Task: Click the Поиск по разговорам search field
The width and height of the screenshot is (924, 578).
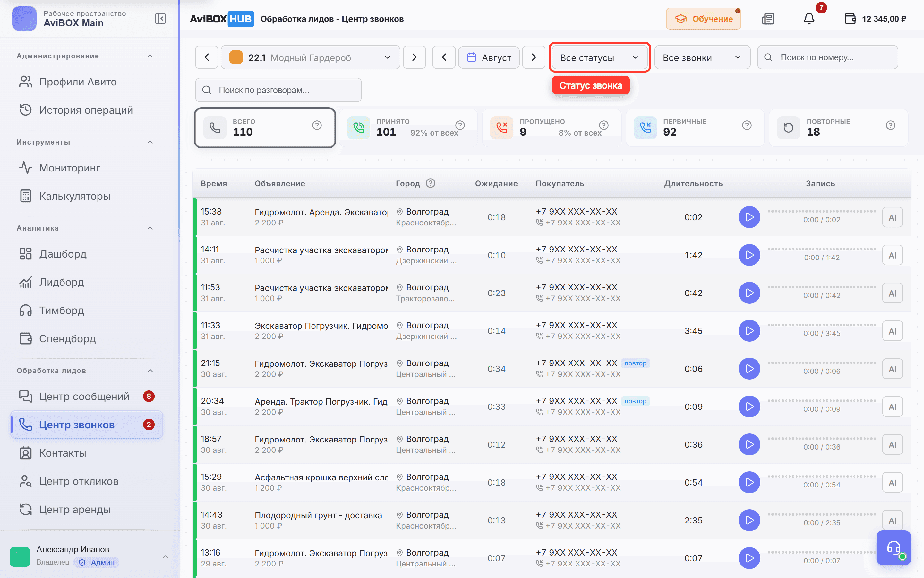Action: pos(278,90)
